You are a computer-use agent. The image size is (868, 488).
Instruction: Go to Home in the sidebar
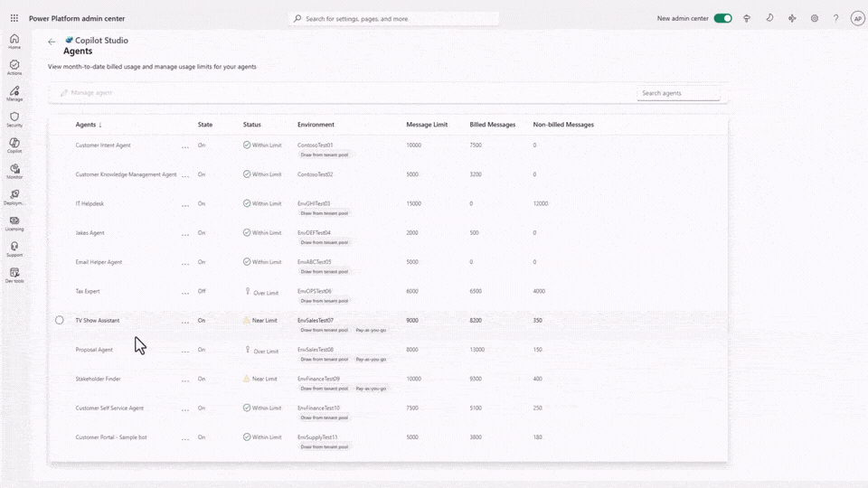tap(14, 41)
